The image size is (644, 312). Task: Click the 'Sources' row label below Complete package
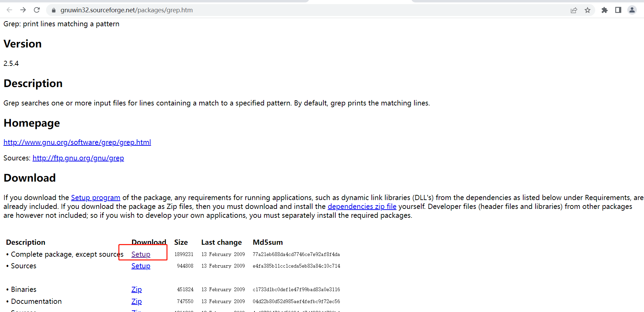[x=24, y=266]
